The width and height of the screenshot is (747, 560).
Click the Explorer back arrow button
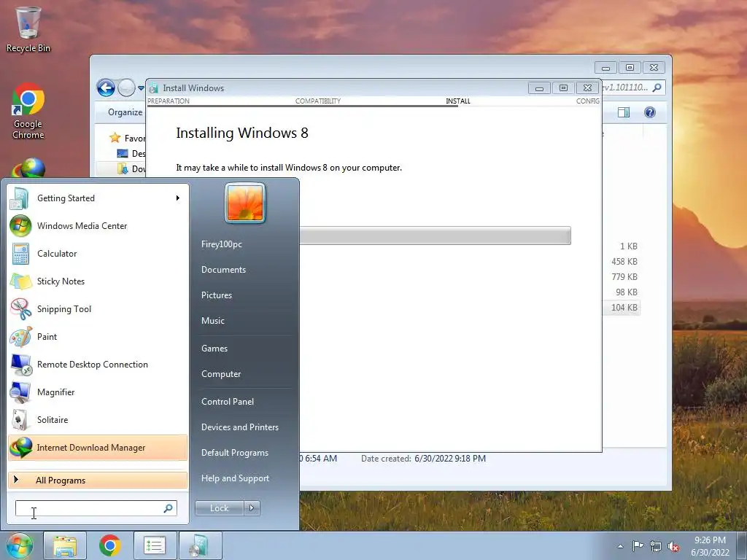coord(106,87)
